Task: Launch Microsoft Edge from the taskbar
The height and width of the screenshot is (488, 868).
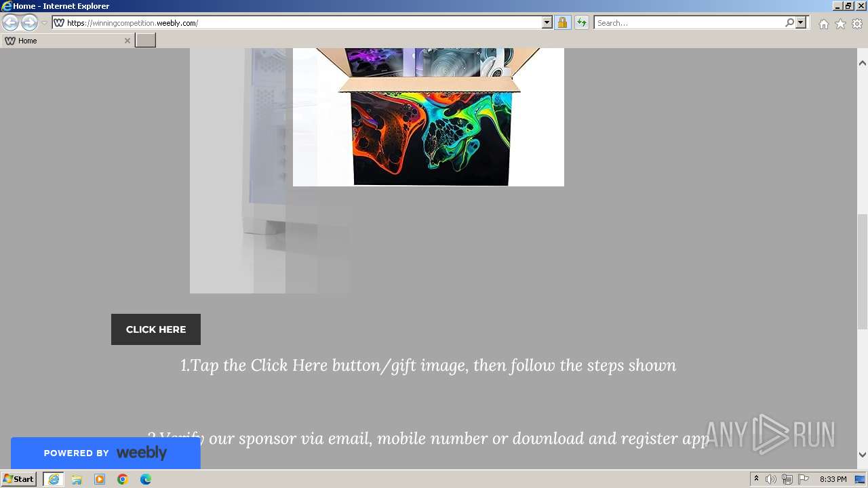Action: click(146, 479)
